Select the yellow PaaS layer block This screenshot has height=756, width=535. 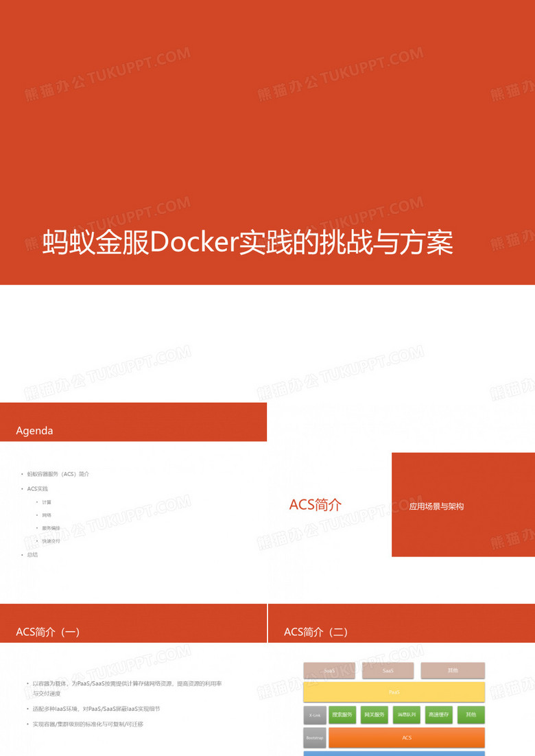394,692
